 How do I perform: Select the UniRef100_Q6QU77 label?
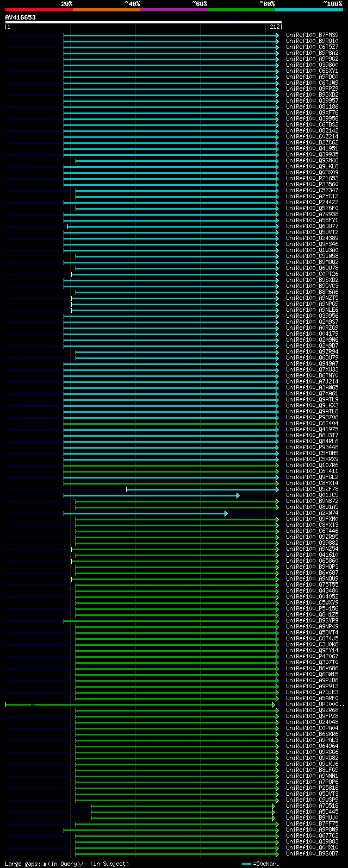[312, 226]
